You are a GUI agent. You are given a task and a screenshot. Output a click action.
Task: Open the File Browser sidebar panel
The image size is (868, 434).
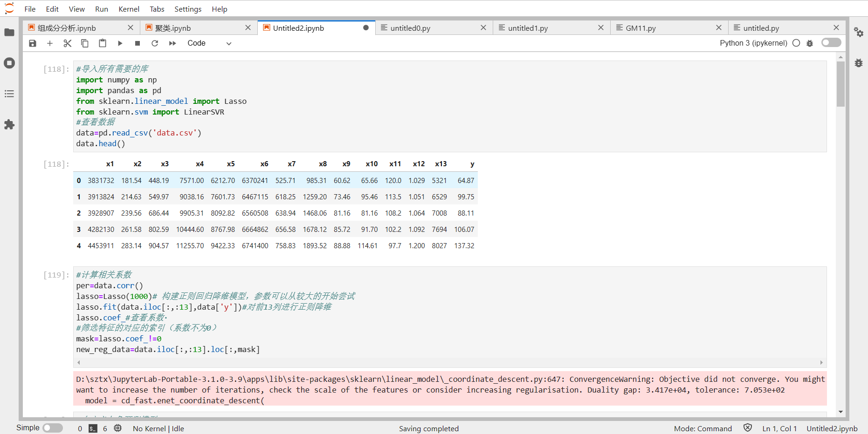pos(9,32)
